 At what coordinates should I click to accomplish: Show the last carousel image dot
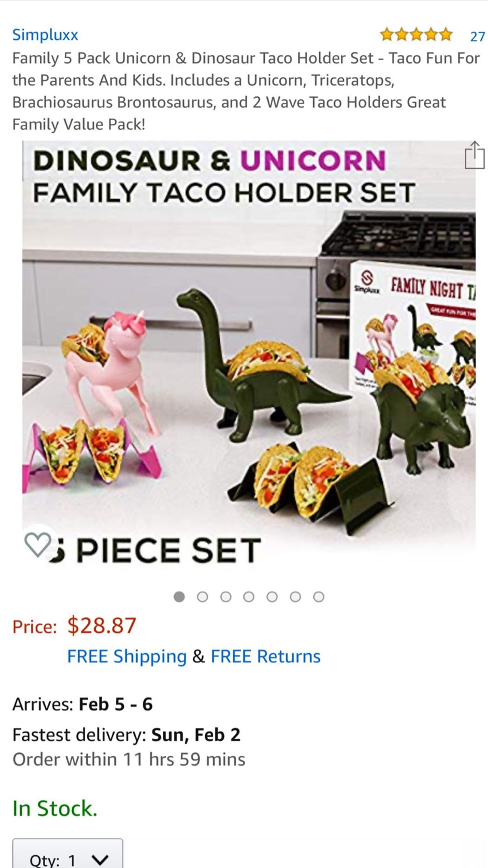(x=319, y=597)
